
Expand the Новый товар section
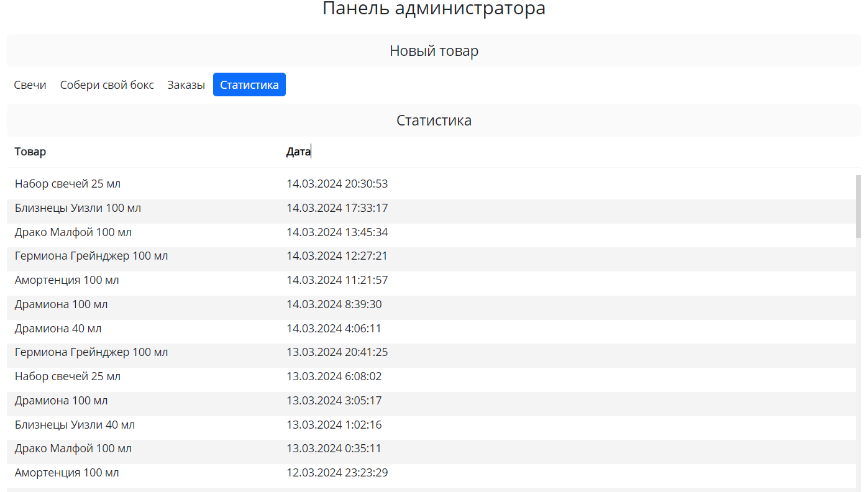pos(434,51)
